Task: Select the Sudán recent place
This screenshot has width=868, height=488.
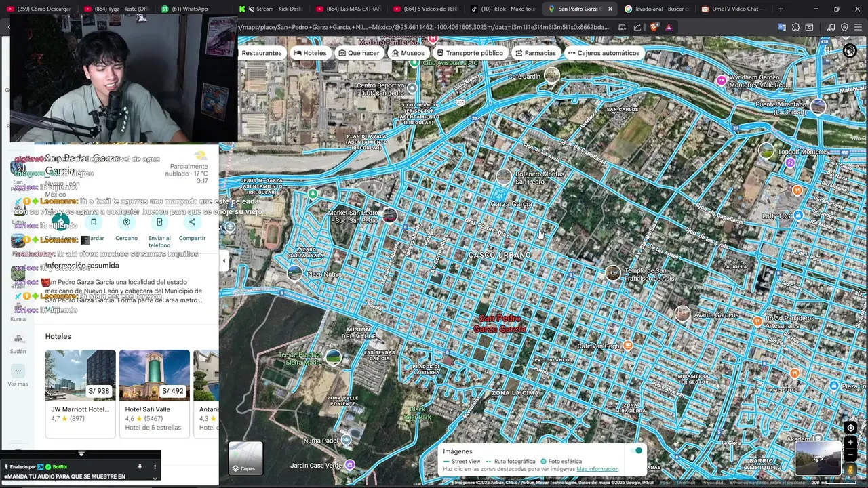Action: pyautogui.click(x=18, y=342)
